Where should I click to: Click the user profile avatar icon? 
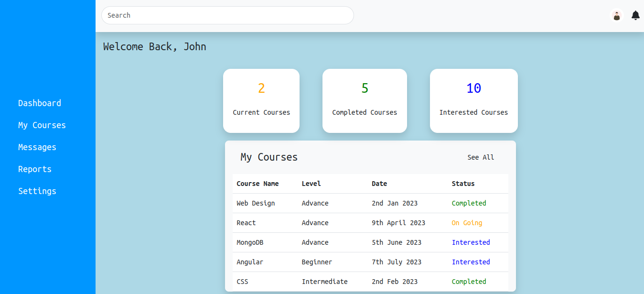click(617, 15)
